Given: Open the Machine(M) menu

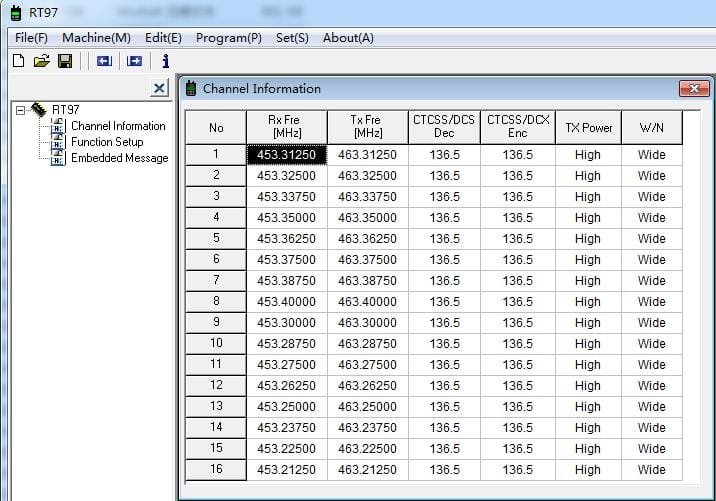Looking at the screenshot, I should 96,37.
